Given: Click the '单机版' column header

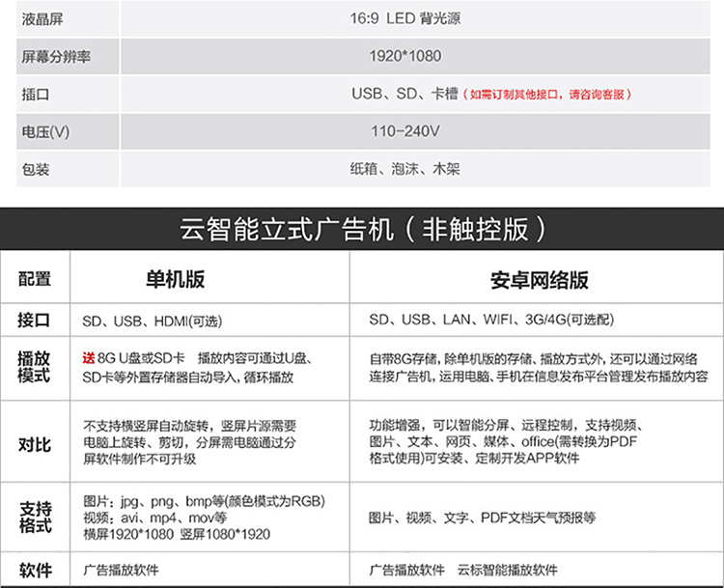Looking at the screenshot, I should [x=175, y=279].
